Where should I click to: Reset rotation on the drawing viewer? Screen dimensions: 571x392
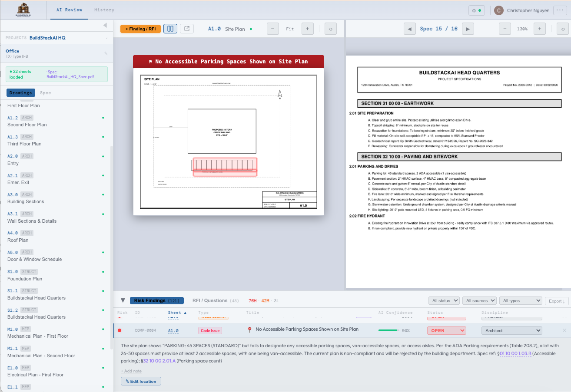pos(330,29)
